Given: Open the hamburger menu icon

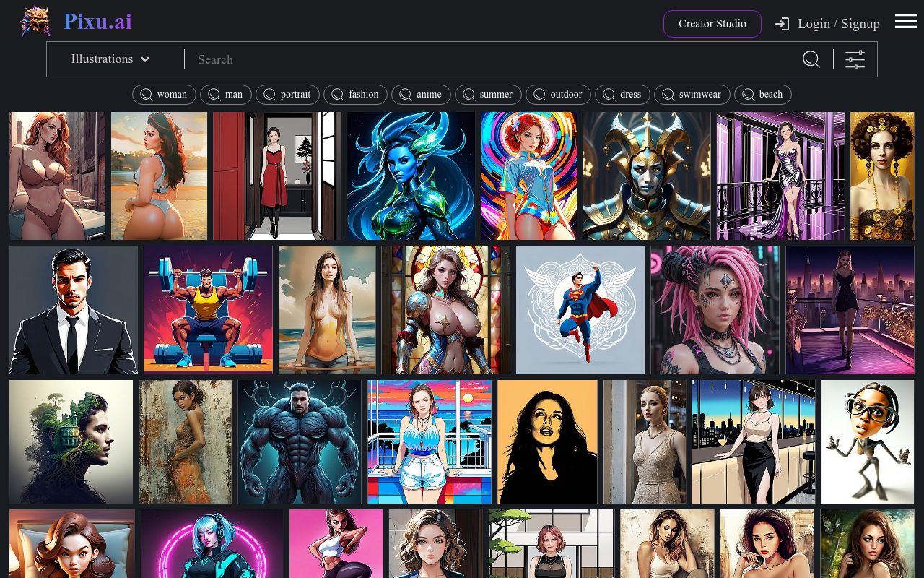Looking at the screenshot, I should (906, 21).
